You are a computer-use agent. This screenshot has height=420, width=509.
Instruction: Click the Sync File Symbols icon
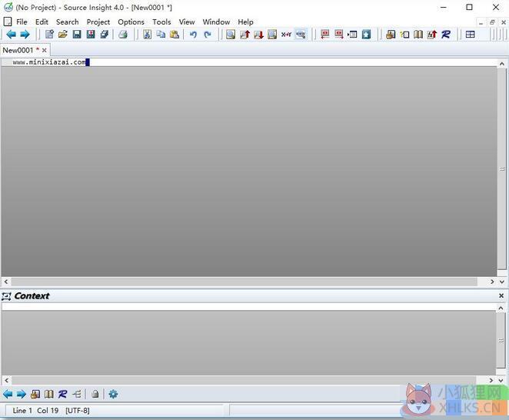point(432,34)
